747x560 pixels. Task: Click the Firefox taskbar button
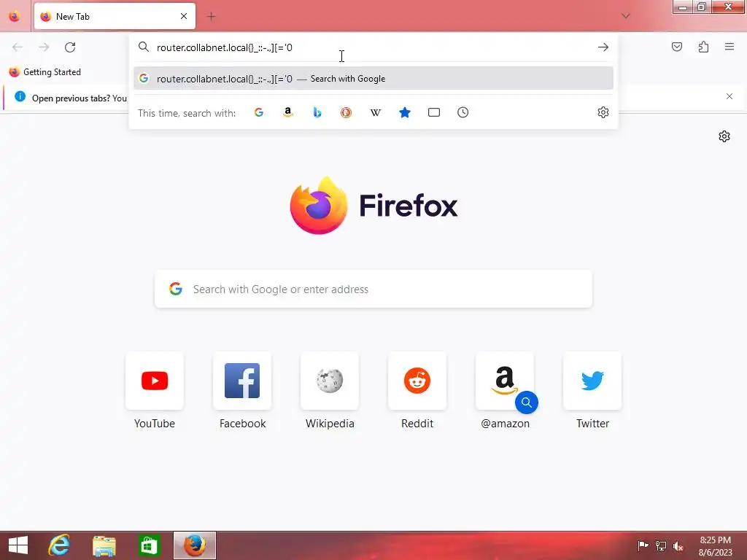pyautogui.click(x=194, y=545)
